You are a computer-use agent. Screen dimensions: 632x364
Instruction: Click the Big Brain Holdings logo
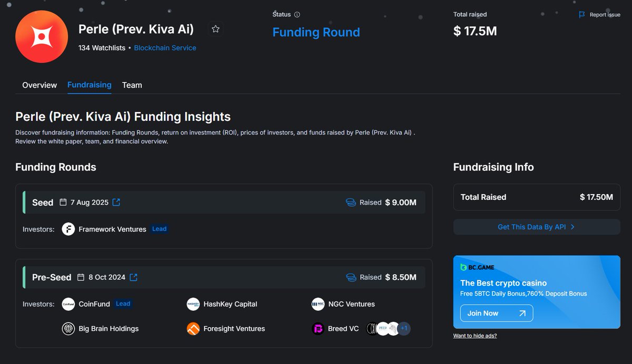click(x=68, y=329)
